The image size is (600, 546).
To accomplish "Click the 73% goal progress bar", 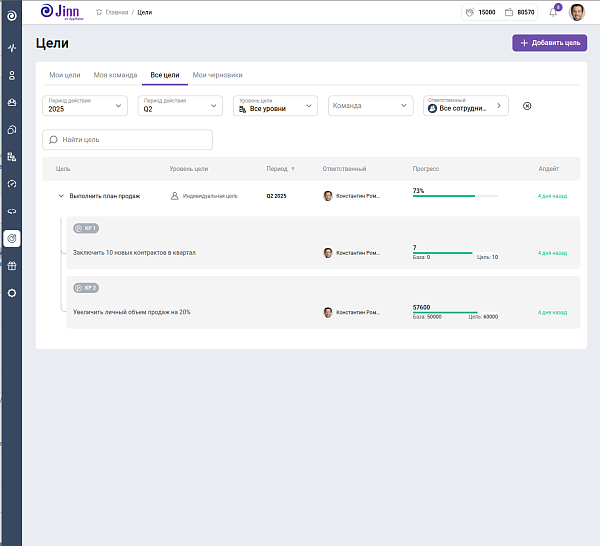I will click(455, 196).
